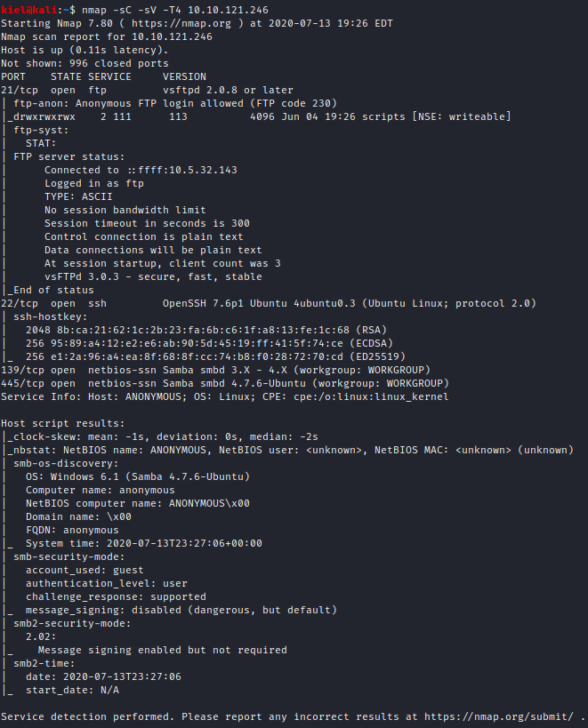The image size is (588, 728).
Task: Click the 21/tcp open ftp line
Action: (x=148, y=90)
